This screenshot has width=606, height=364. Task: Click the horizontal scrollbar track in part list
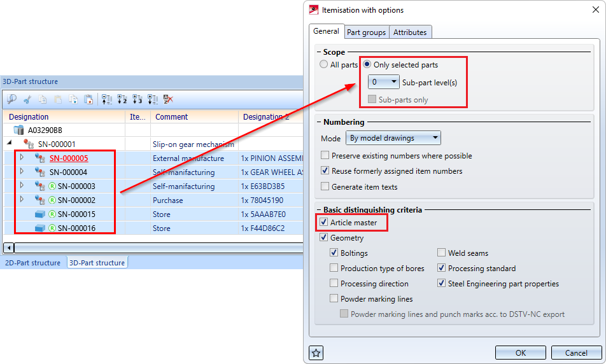click(x=159, y=248)
